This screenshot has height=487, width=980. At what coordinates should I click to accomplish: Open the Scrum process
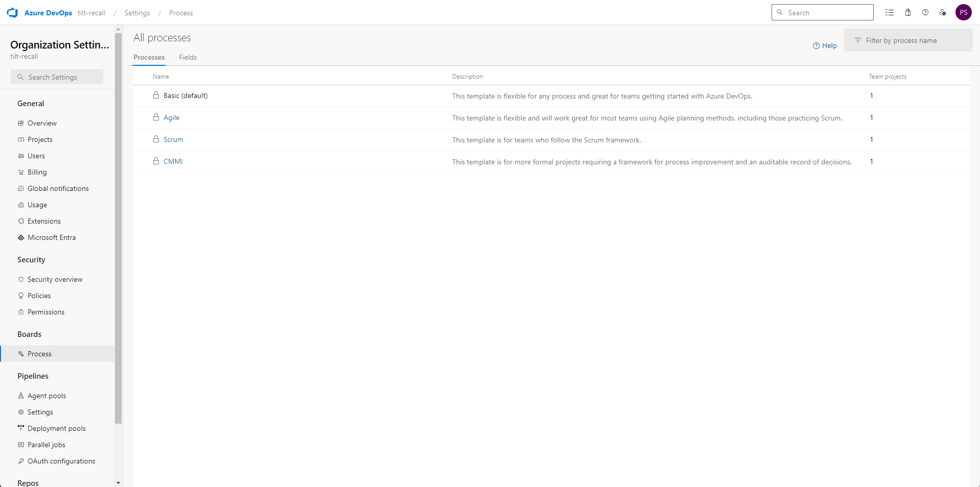tap(173, 139)
